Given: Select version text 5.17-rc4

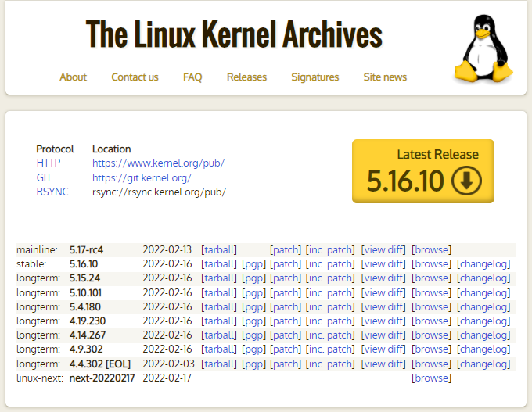Looking at the screenshot, I should coord(86,250).
